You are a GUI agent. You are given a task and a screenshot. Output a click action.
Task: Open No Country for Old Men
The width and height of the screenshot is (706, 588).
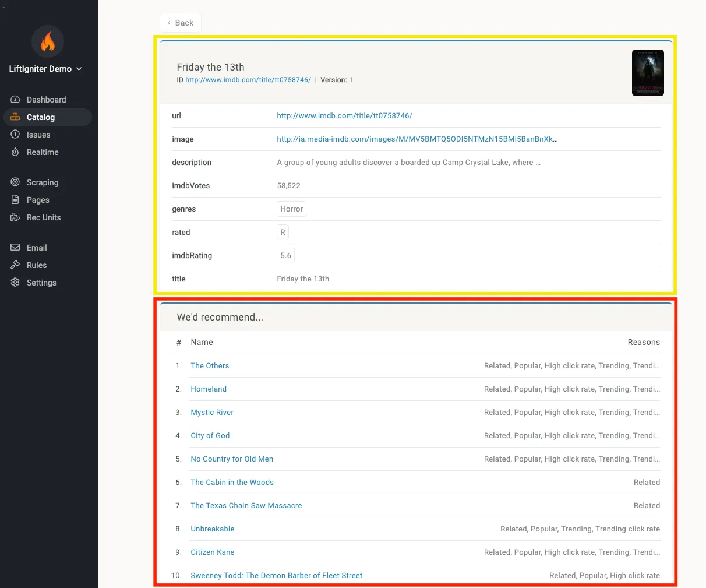(x=232, y=459)
